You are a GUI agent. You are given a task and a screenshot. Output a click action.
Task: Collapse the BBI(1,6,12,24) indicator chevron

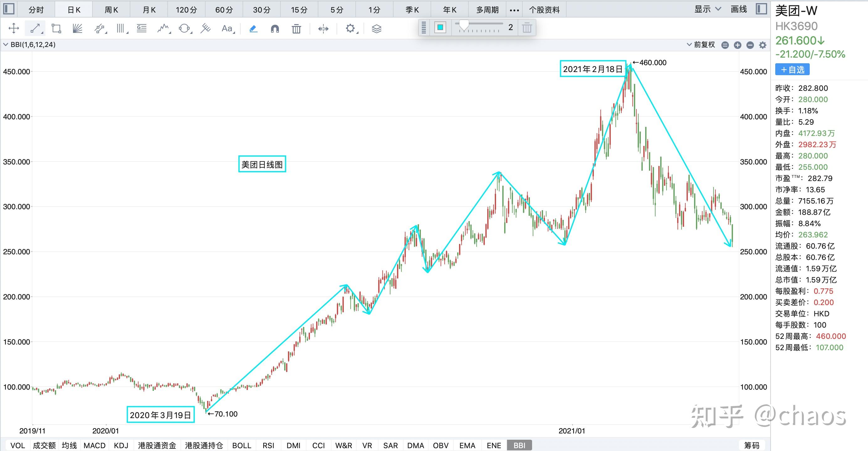tap(5, 44)
